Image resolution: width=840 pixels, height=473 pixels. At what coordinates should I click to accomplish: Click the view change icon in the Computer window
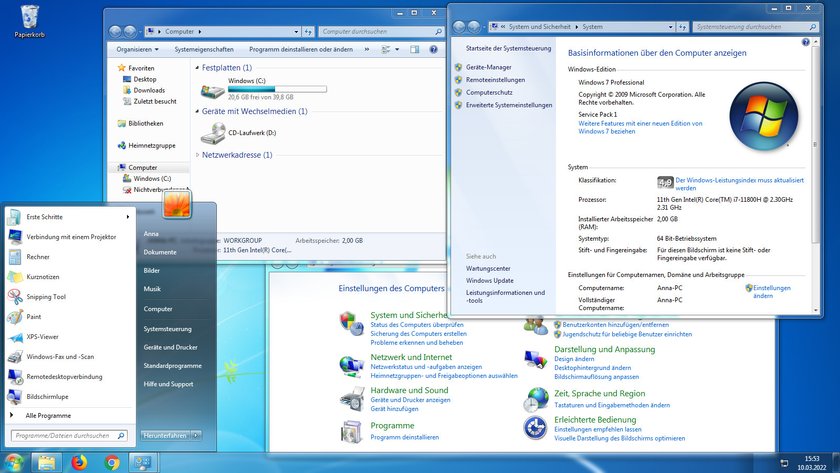[x=386, y=49]
